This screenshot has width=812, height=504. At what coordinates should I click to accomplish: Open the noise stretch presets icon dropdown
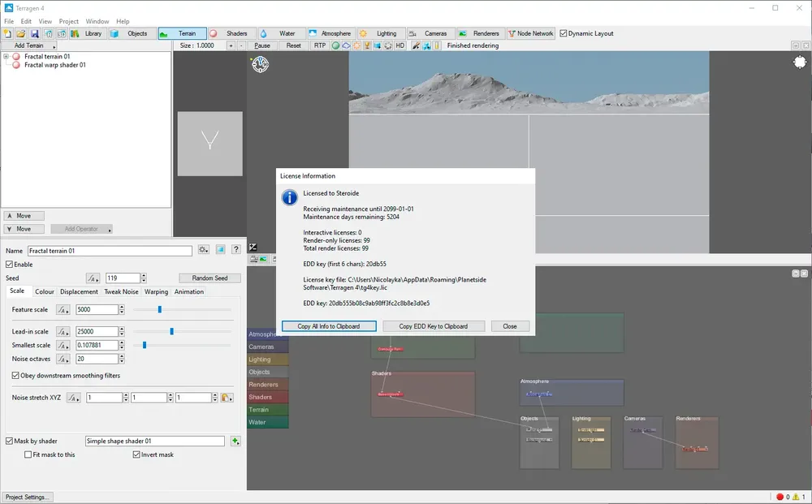tap(227, 398)
